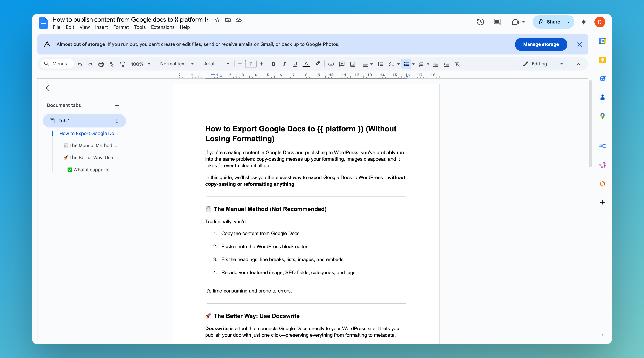The width and height of the screenshot is (644, 358).
Task: Open the text color picker
Action: [306, 64]
